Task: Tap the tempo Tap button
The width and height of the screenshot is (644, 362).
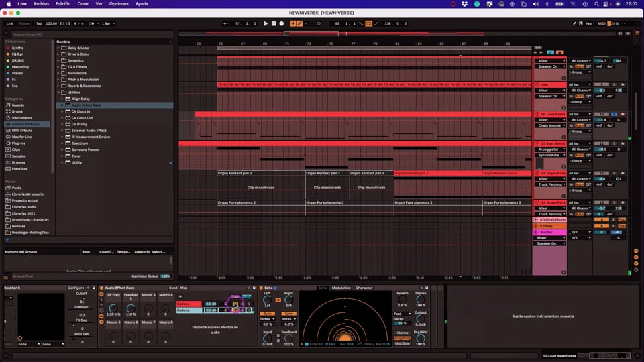Action: (39, 24)
